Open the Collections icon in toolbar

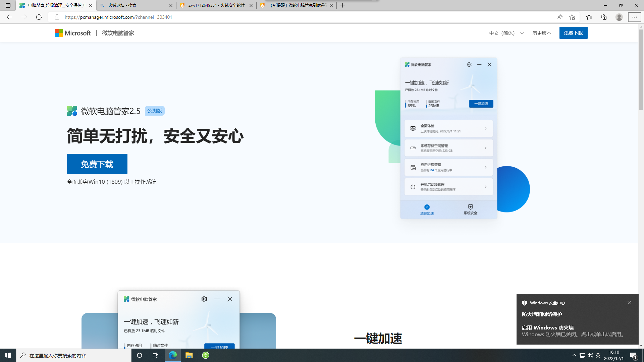click(604, 17)
